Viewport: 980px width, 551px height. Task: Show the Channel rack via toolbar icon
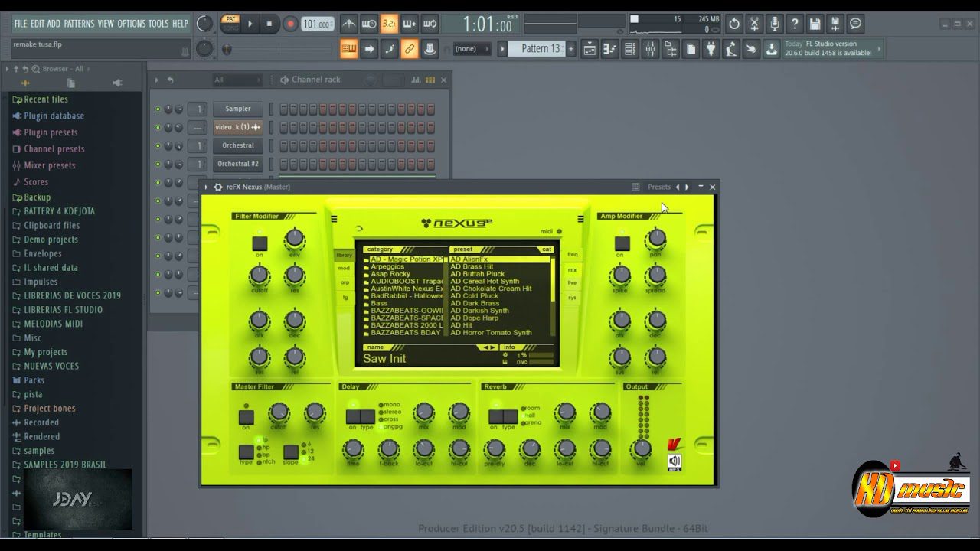tap(630, 50)
